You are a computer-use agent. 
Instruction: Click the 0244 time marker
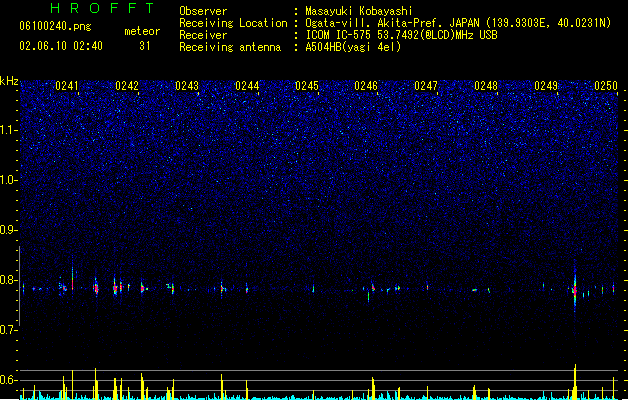pos(247,86)
